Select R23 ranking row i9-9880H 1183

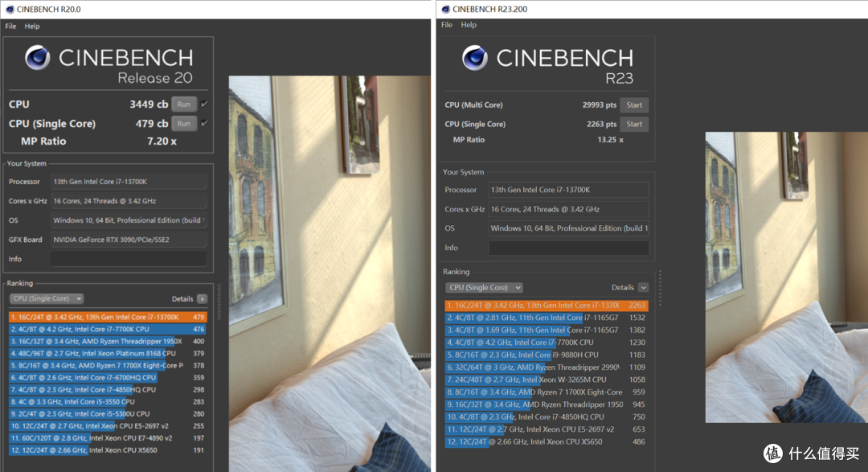[x=547, y=355]
